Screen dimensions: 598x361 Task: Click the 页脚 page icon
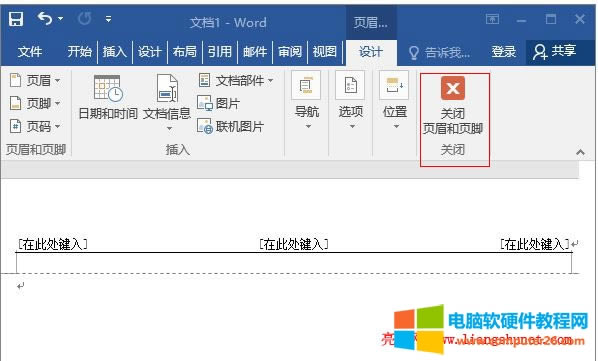15,103
